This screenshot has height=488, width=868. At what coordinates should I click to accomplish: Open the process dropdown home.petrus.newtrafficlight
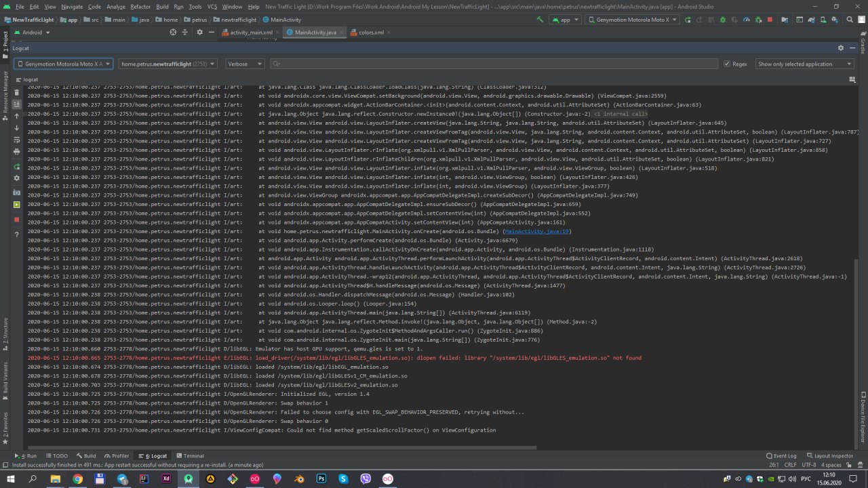coord(167,64)
